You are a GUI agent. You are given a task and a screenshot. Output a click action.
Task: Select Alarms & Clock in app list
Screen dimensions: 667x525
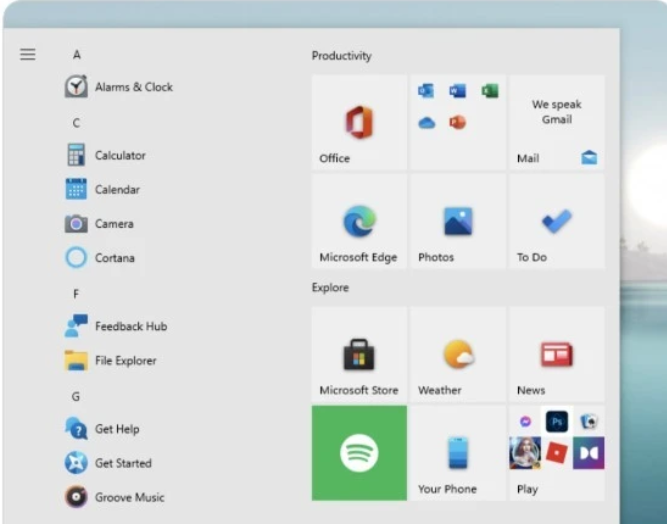(x=132, y=87)
